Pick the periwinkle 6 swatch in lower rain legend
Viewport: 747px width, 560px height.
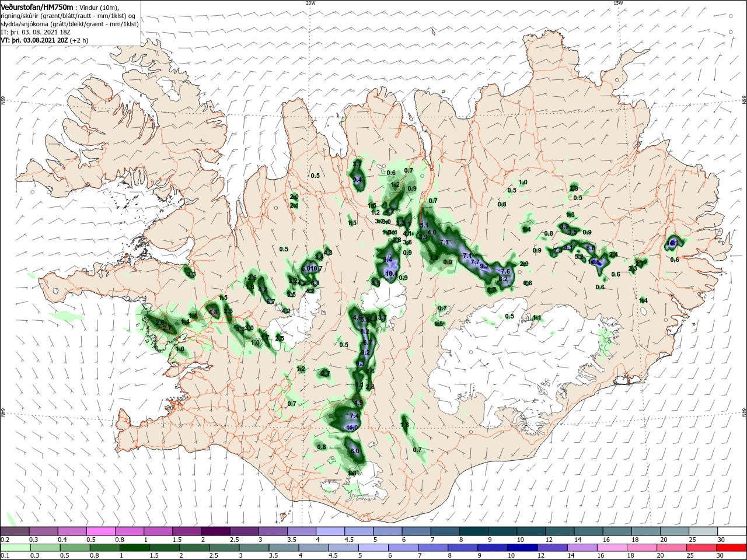403,548
